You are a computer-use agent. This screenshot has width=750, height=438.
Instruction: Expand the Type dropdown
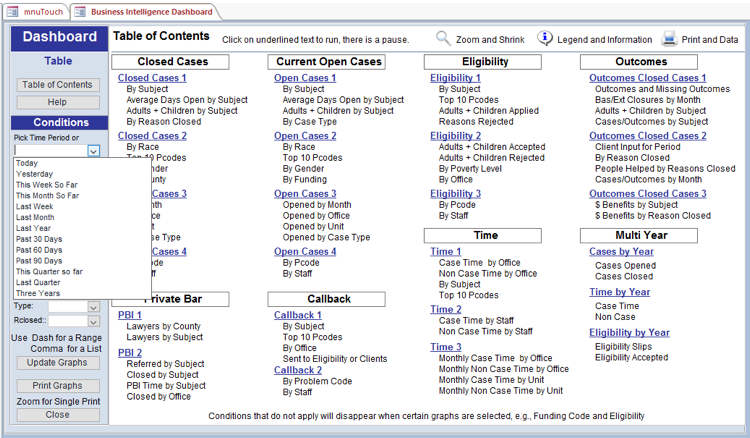click(x=93, y=307)
